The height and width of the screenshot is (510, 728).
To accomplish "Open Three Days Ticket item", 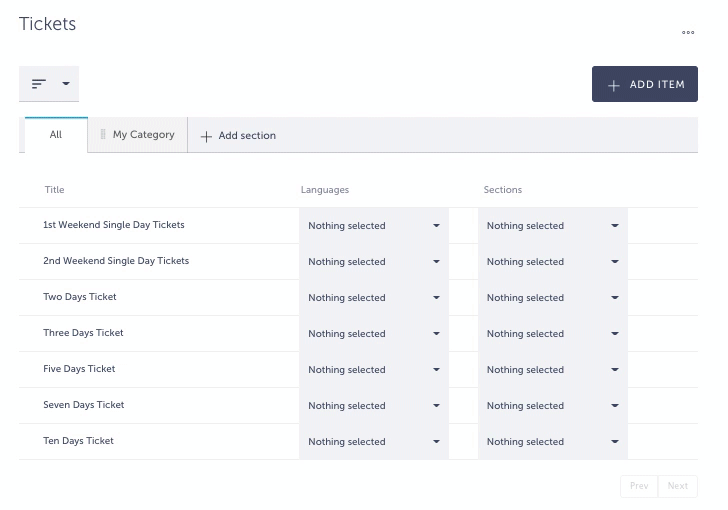I will 83,333.
